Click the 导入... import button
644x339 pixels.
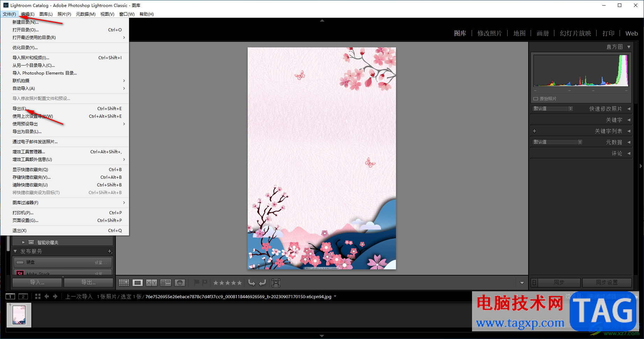click(x=37, y=283)
